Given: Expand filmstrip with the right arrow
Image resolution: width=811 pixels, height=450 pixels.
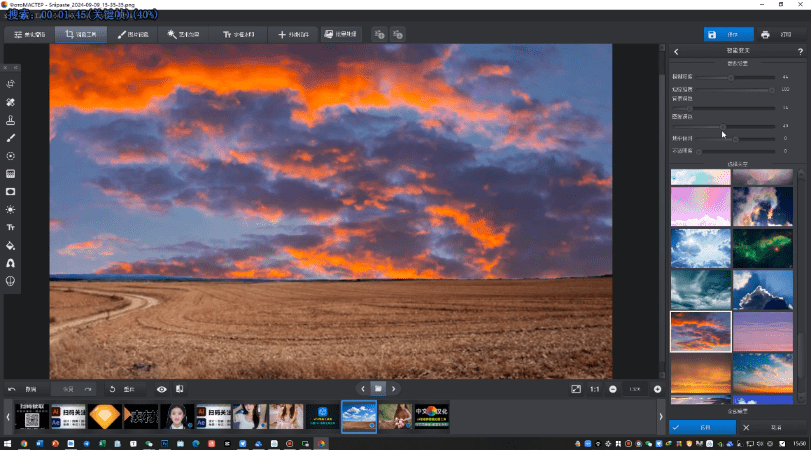Looking at the screenshot, I should [x=660, y=415].
